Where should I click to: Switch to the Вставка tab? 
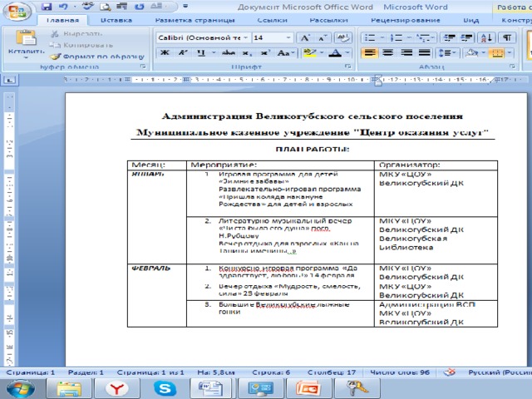click(116, 19)
